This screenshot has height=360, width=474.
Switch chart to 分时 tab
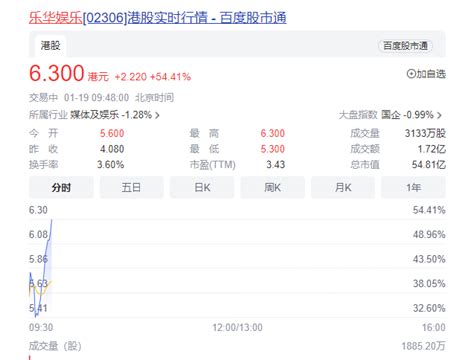click(61, 187)
